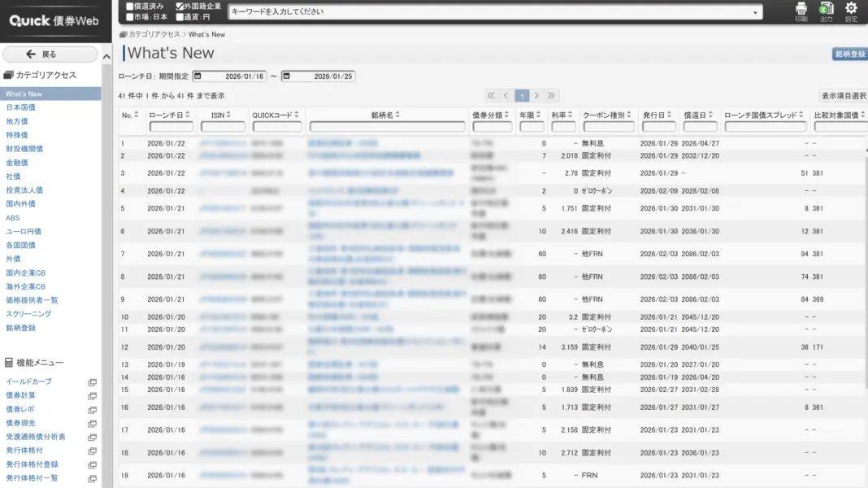The height and width of the screenshot is (488, 868).
Task: Go to the previous results page
Action: 506,96
